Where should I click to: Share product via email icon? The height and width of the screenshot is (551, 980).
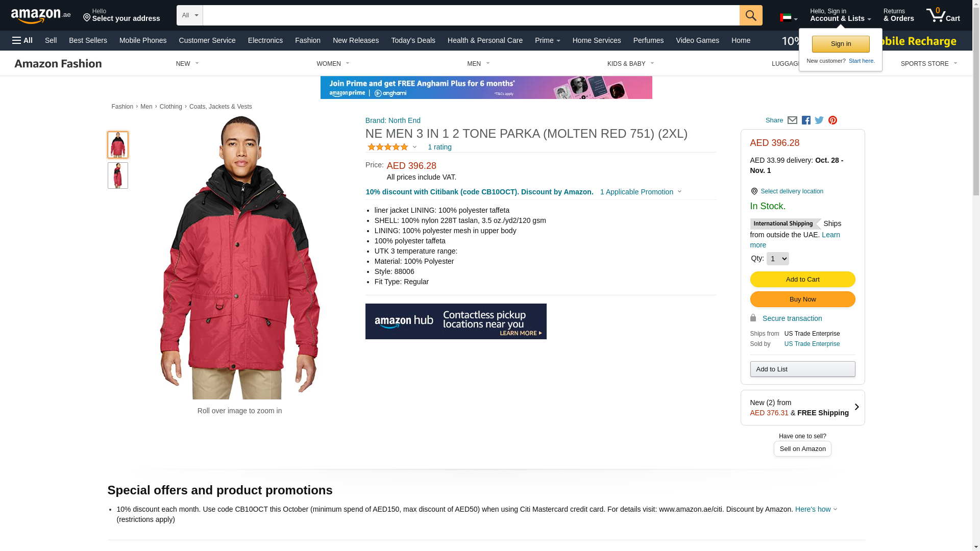click(x=792, y=120)
